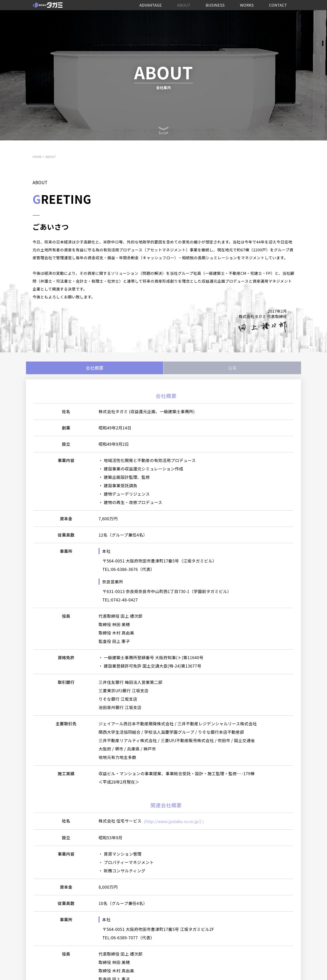This screenshot has width=327, height=980.
Task: Click 三井住友銀行 梅田法人営業第二部 bank entry
Action: (131, 683)
